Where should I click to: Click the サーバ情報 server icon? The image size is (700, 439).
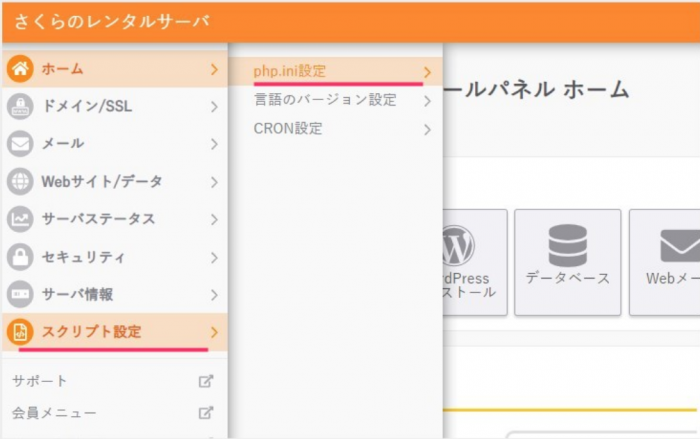[x=20, y=294]
